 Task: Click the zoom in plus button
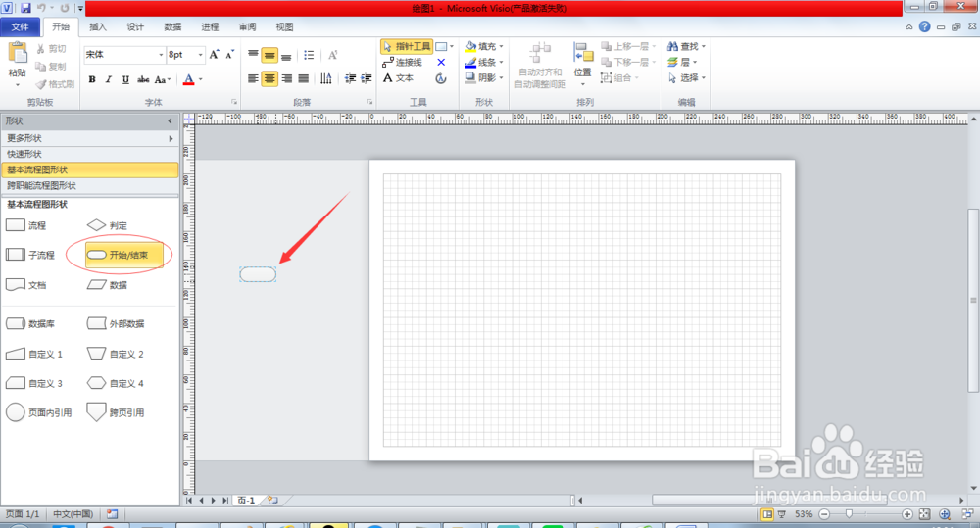click(906, 513)
